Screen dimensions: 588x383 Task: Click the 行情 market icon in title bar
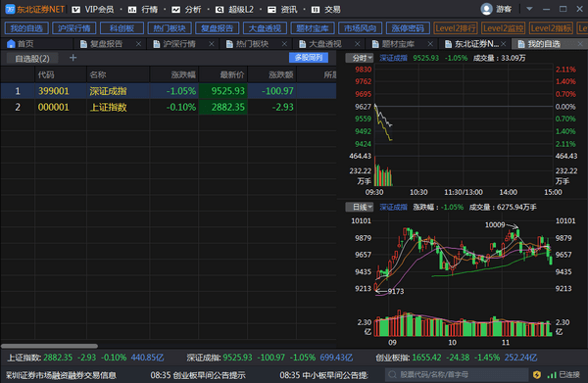[x=132, y=10]
